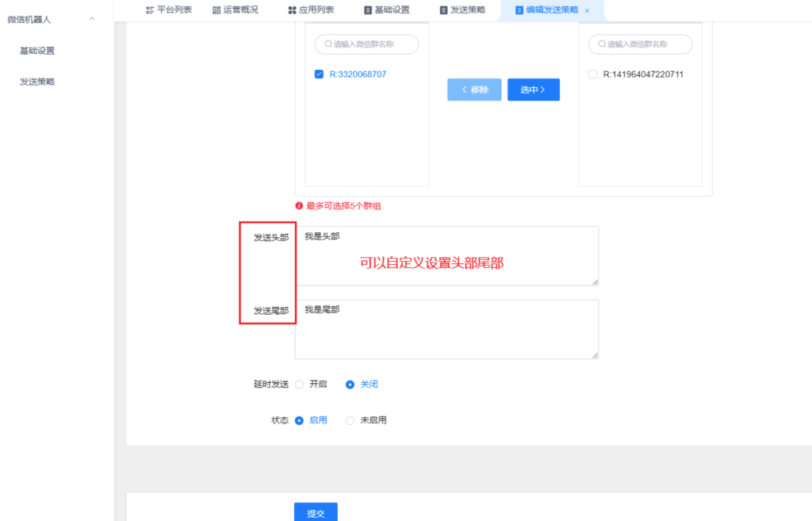The image size is (812, 521).
Task: Click the 移除 button
Action: (x=474, y=90)
